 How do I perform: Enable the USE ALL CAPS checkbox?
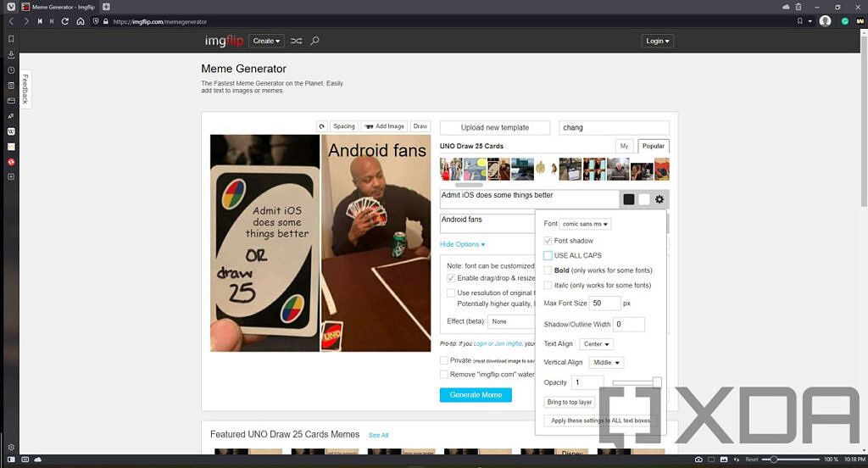tap(548, 255)
